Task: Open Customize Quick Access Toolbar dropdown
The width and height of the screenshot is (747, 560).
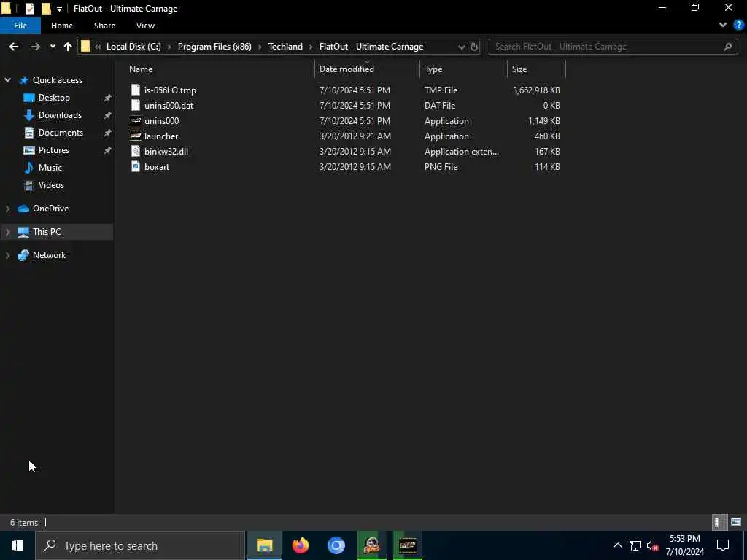Action: (x=59, y=9)
